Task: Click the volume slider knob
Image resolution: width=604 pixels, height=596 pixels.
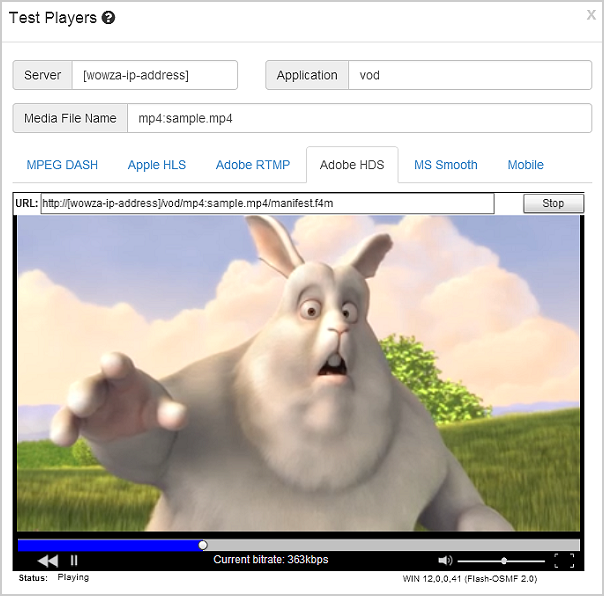Action: click(x=504, y=561)
